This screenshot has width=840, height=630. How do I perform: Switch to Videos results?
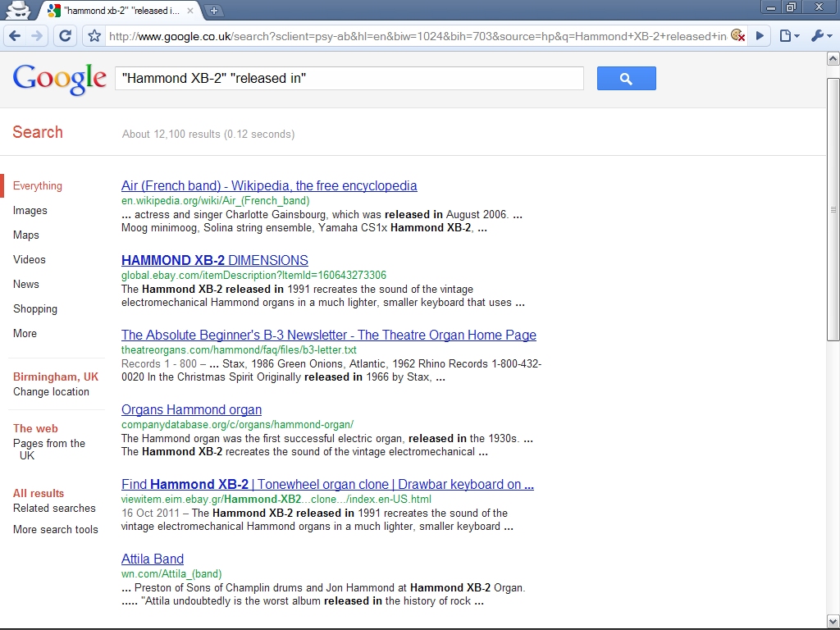[30, 260]
